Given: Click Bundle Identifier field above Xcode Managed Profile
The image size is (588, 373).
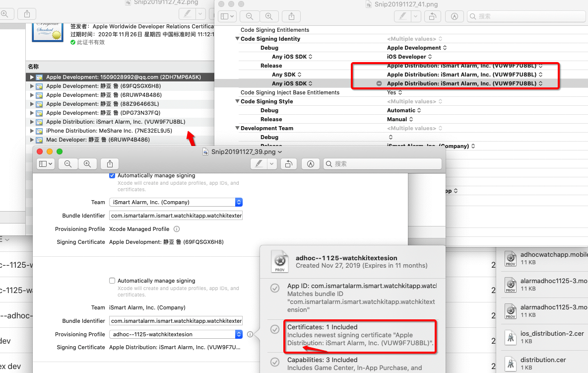Looking at the screenshot, I should [x=176, y=216].
